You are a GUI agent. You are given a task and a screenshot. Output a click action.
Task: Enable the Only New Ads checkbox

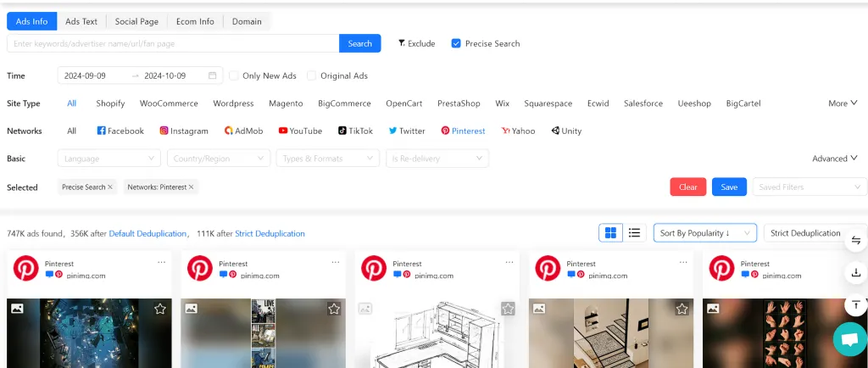(x=234, y=75)
